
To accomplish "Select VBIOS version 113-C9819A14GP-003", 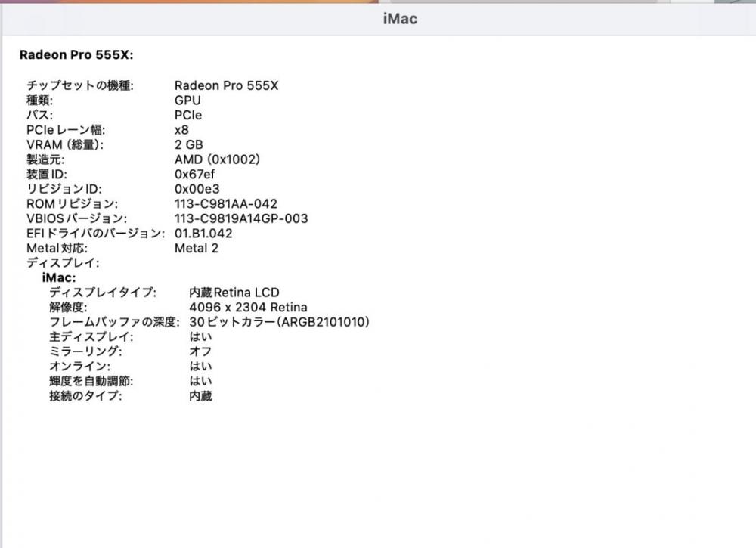I will click(241, 218).
